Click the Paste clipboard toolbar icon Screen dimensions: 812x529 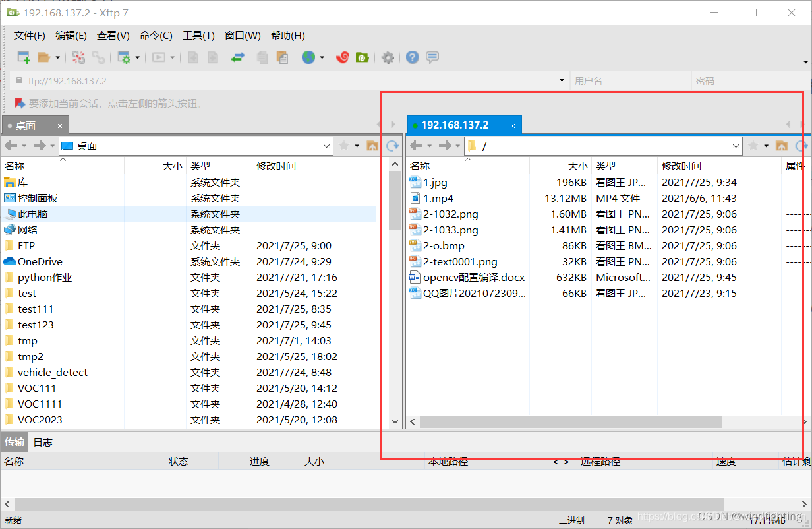click(x=282, y=57)
